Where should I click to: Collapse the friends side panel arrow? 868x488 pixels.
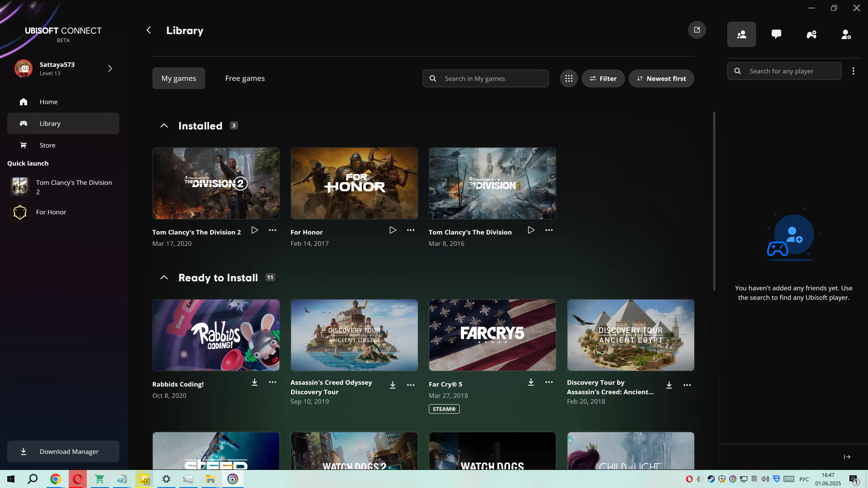pyautogui.click(x=847, y=457)
